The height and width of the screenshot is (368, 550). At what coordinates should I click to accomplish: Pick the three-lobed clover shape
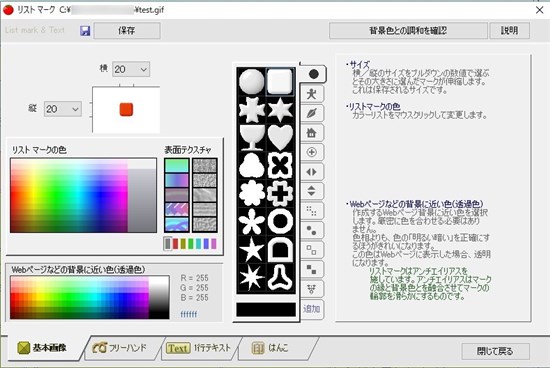coord(251,165)
